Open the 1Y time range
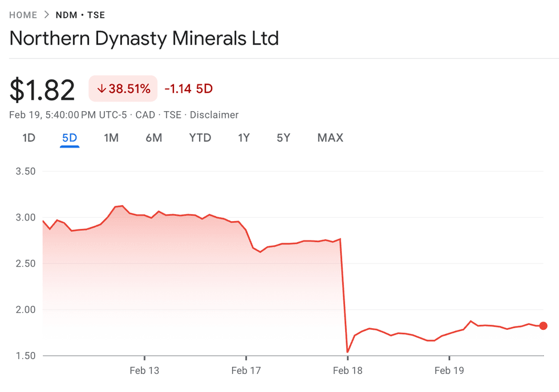Screen dimensions: 559x392 click(244, 138)
